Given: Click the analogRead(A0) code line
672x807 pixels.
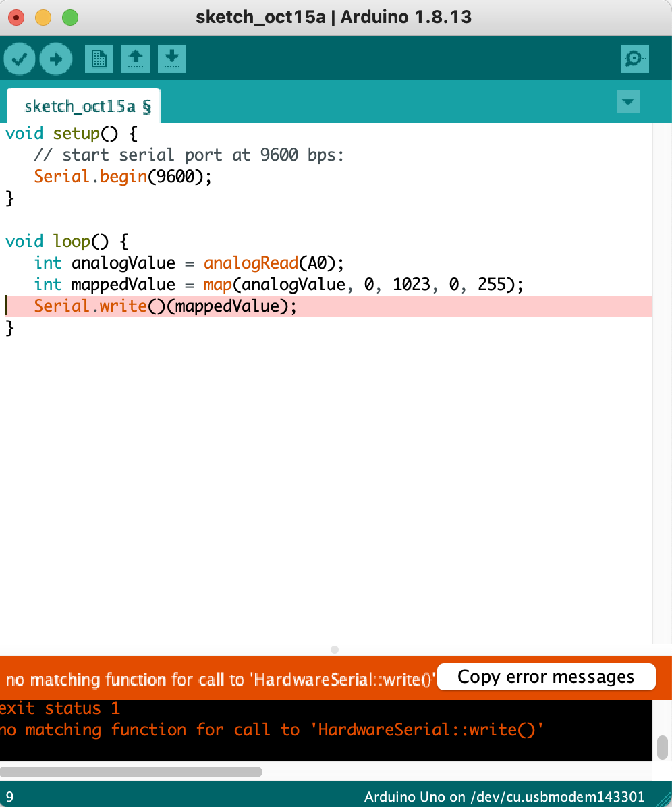Looking at the screenshot, I should (x=189, y=263).
